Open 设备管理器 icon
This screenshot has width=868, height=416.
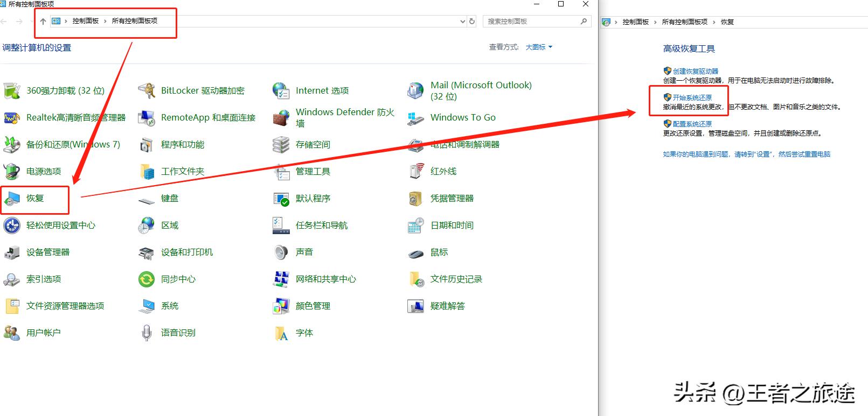[12, 252]
